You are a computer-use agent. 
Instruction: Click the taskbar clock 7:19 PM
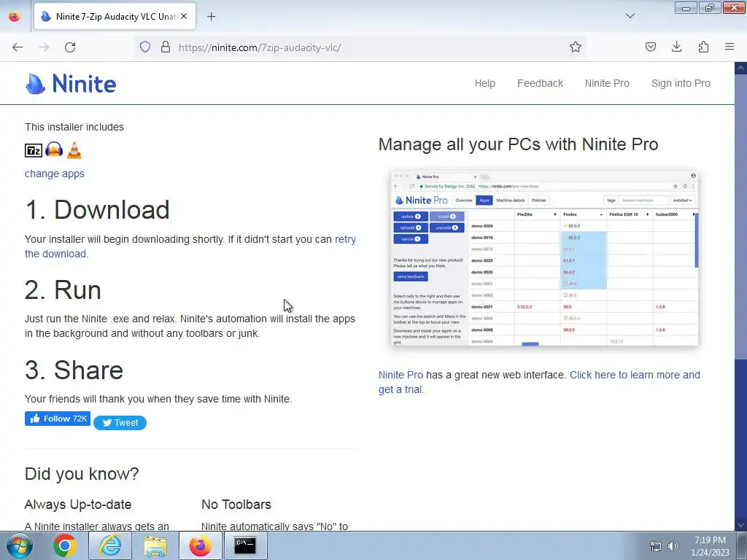click(710, 546)
